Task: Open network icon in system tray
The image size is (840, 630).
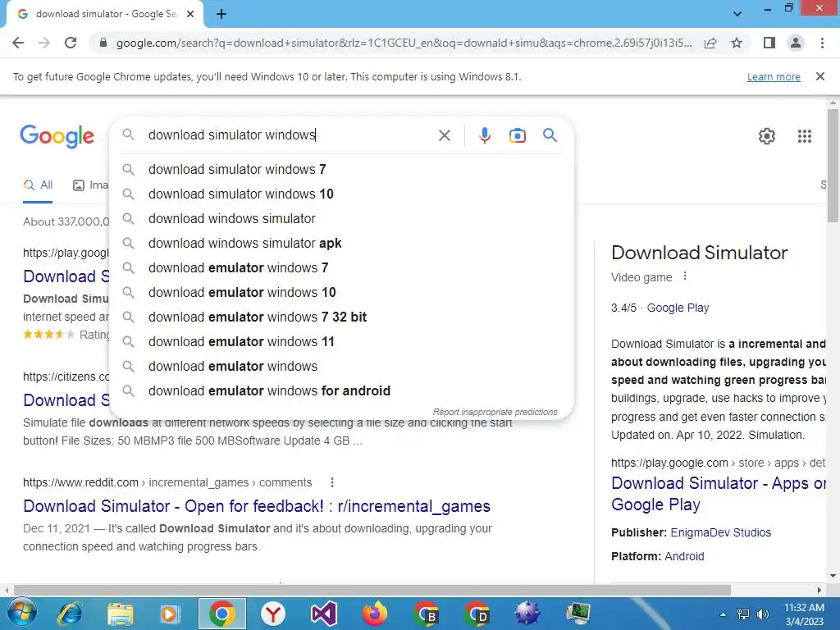Action: click(743, 614)
